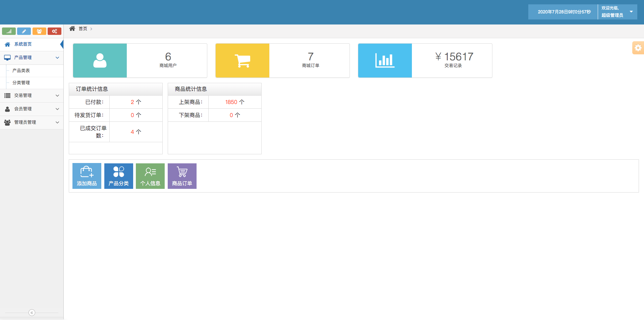Select 系统首页 in sidebar

[x=32, y=44]
